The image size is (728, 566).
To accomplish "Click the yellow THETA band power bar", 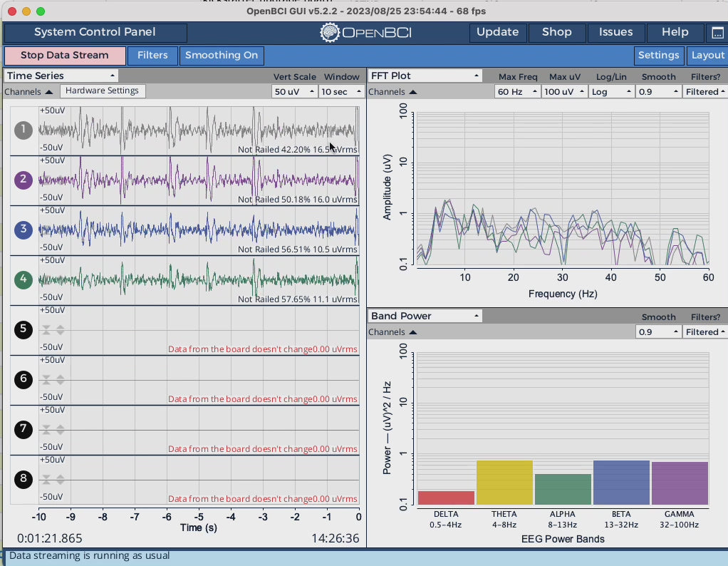I will (x=504, y=483).
